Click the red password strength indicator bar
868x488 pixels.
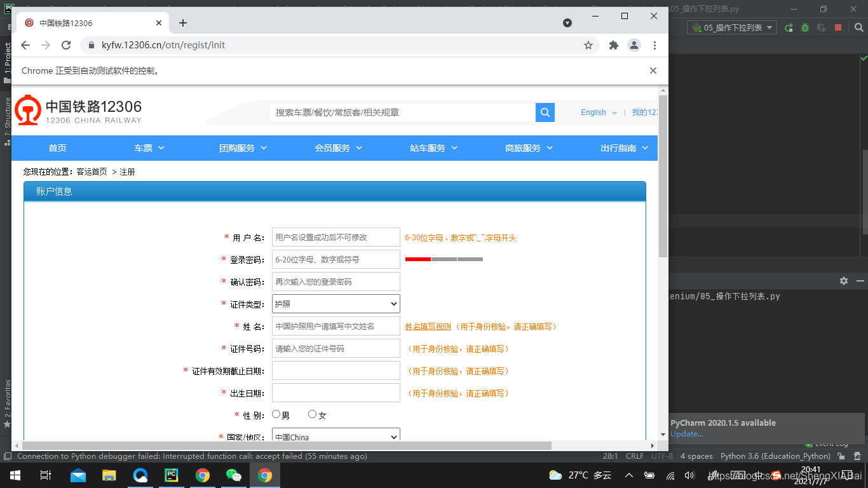point(417,259)
